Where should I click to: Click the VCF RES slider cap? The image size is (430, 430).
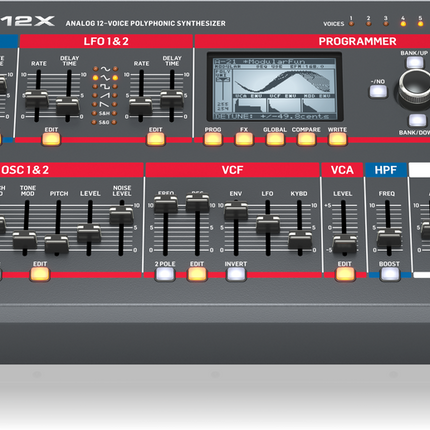click(x=198, y=203)
